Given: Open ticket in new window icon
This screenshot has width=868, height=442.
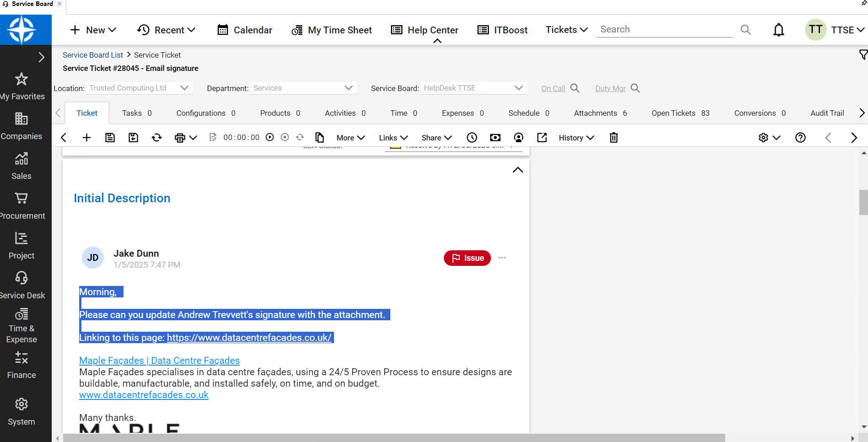Looking at the screenshot, I should (x=542, y=137).
